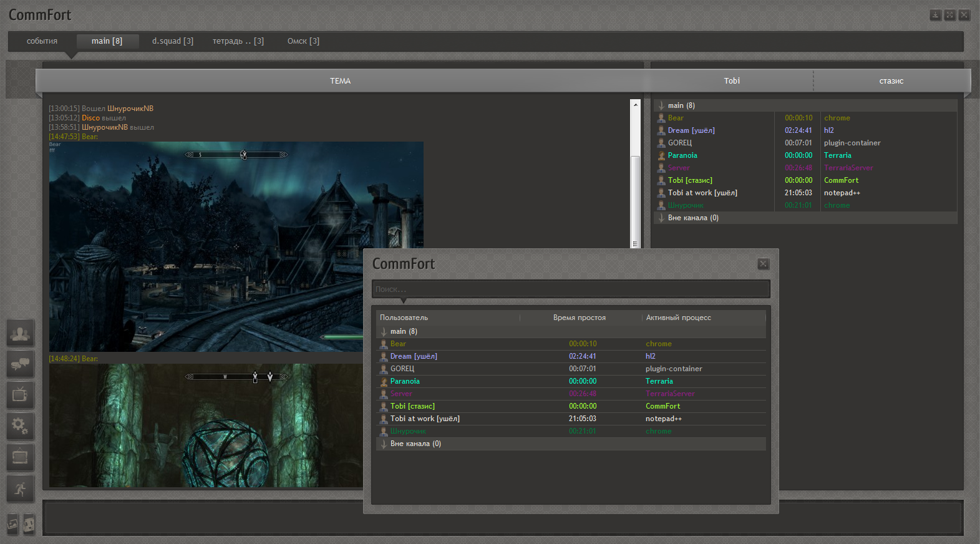Image resolution: width=980 pixels, height=544 pixels.
Task: Switch to the d.squad [3] tab
Action: coord(172,41)
